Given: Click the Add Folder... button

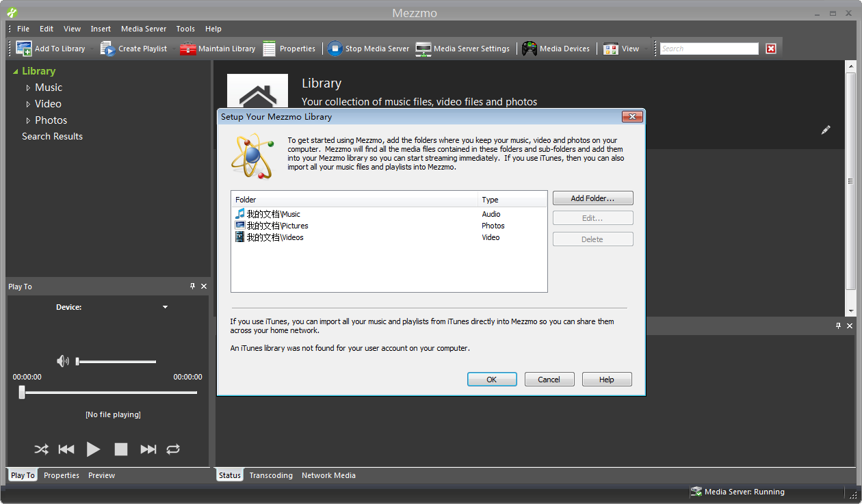Looking at the screenshot, I should (x=593, y=198).
